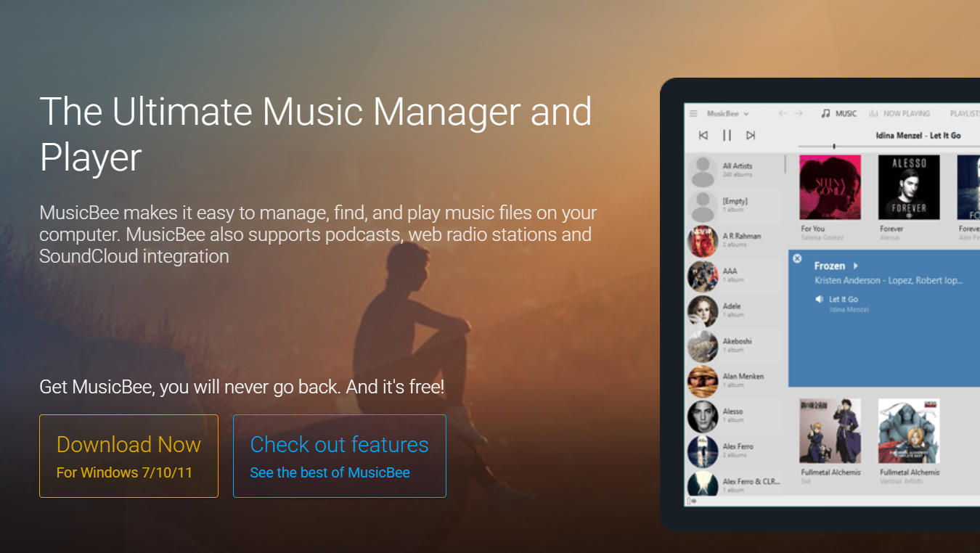Click the panel arrow icon in status bar
The width and height of the screenshot is (980, 553).
pos(691,501)
